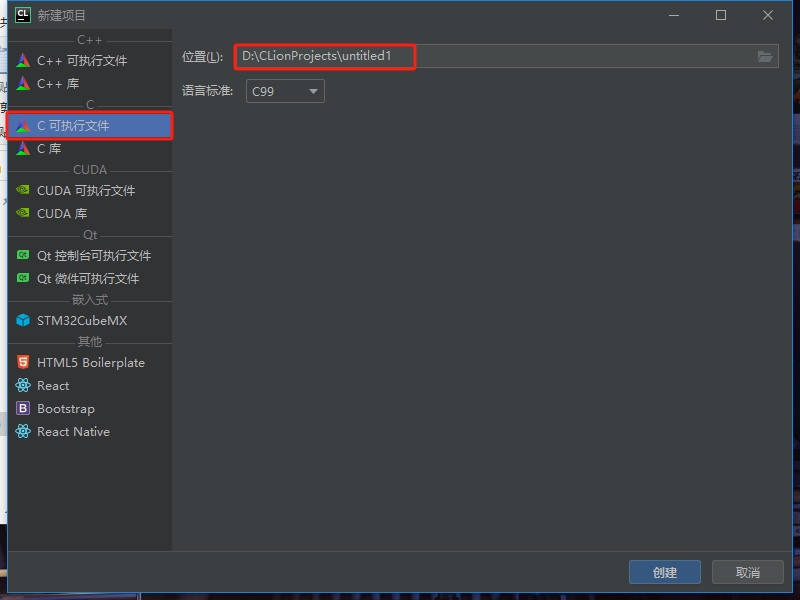Click the C 库 triangle icon
Image resolution: width=800 pixels, height=600 pixels.
coord(23,148)
